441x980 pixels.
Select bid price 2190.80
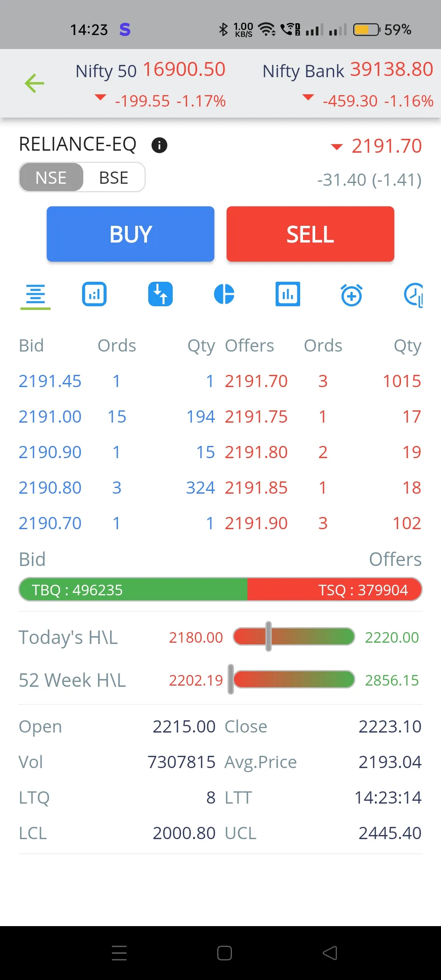tap(50, 488)
